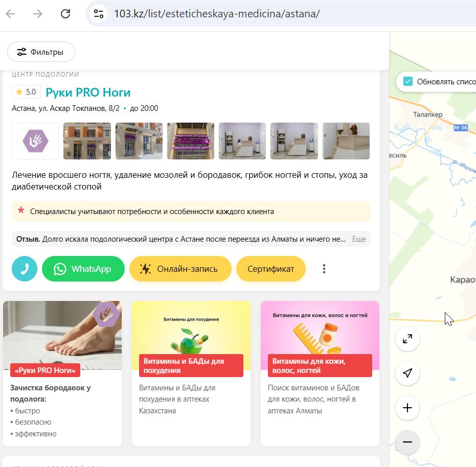Select the 103.kz URL in address bar
This screenshot has height=467, width=476.
coord(217,14)
